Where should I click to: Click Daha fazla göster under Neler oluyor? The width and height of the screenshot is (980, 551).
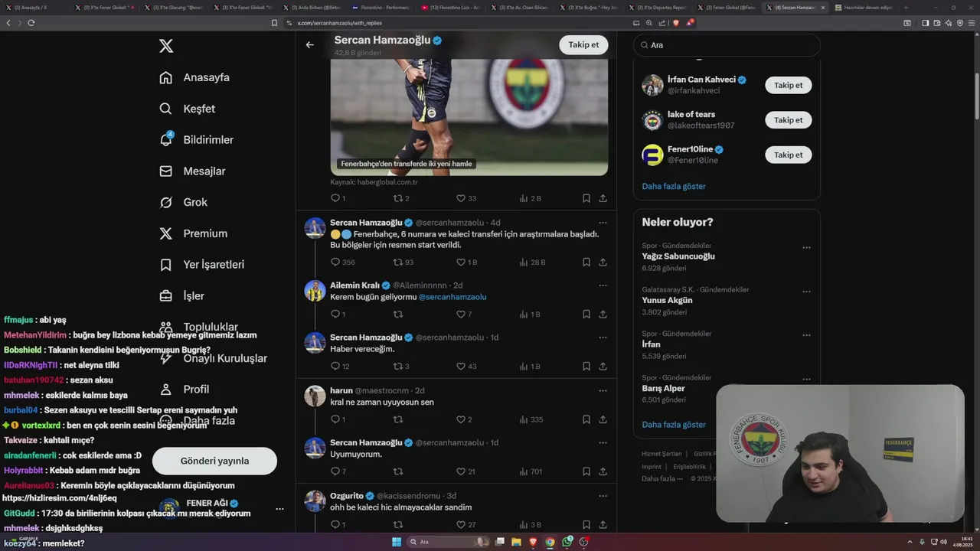(674, 424)
